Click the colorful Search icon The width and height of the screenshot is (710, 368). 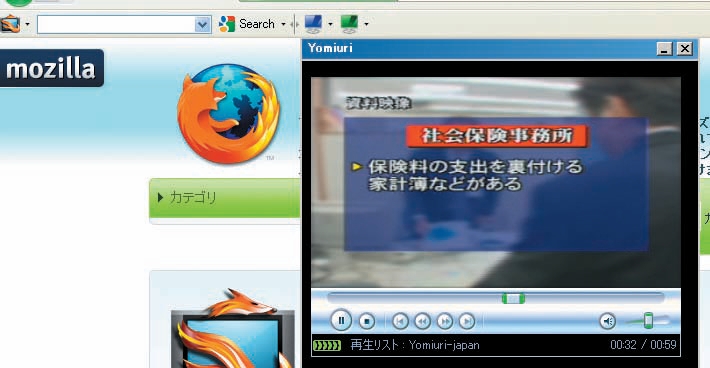tap(227, 24)
